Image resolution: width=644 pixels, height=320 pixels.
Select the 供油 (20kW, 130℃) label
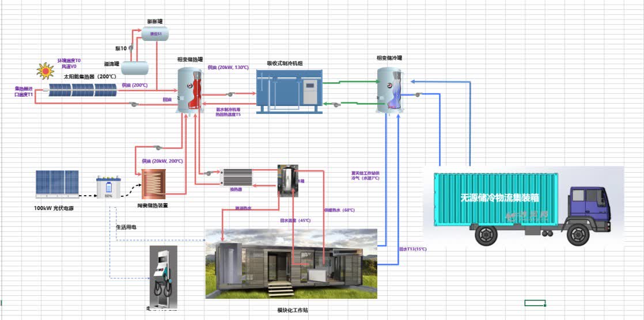point(228,67)
